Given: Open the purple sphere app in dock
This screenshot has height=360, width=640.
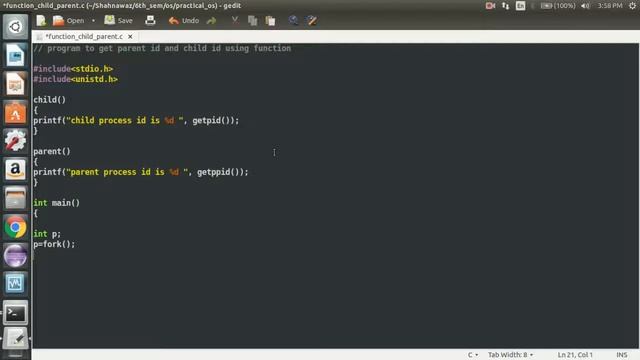Looking at the screenshot, I should [15, 256].
